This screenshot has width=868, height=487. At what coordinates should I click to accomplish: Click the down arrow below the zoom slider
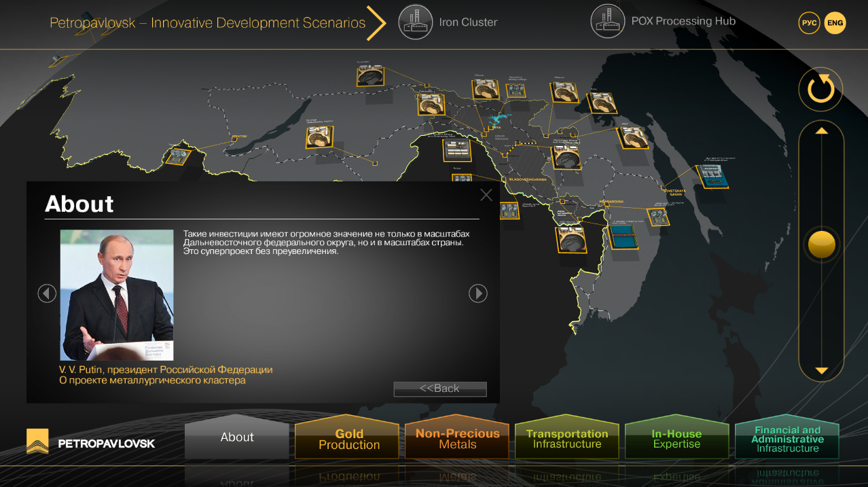(822, 371)
